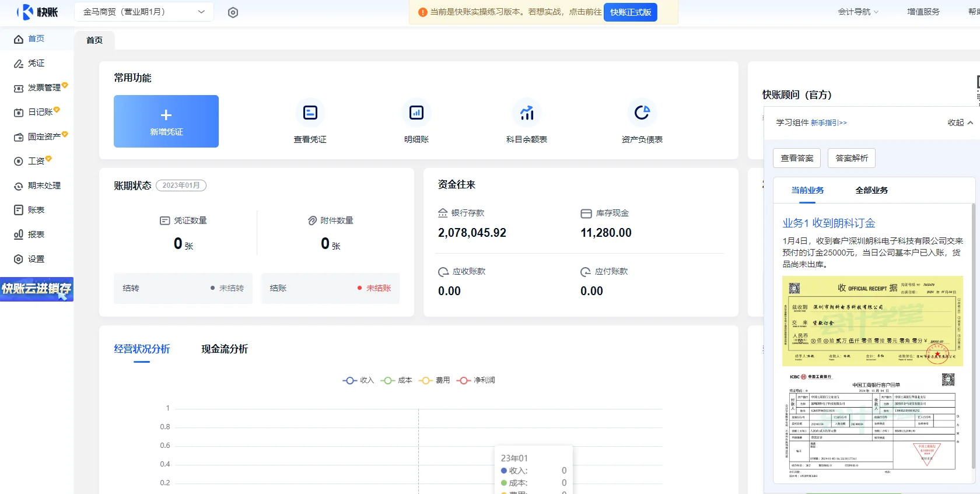
Task: Click the 答案解析 button
Action: (852, 158)
